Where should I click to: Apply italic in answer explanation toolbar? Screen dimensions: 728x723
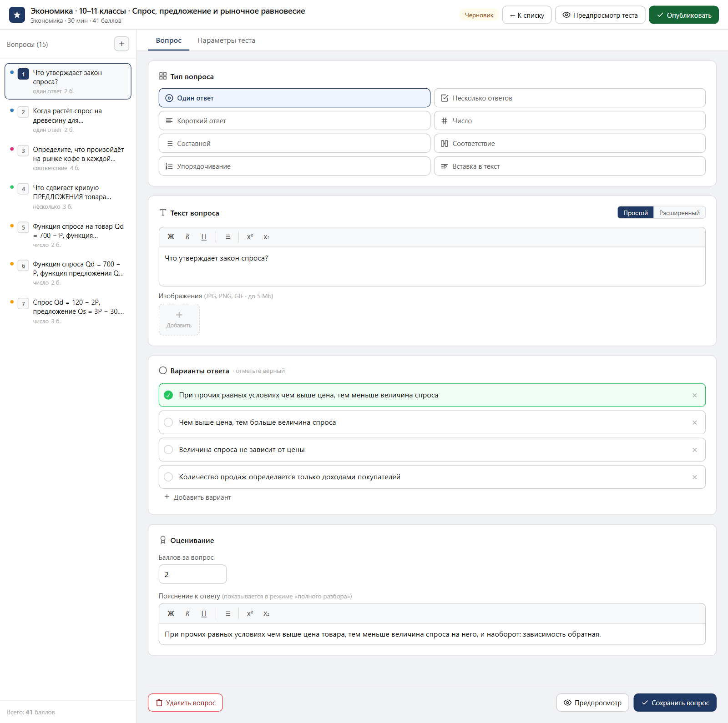pyautogui.click(x=187, y=613)
